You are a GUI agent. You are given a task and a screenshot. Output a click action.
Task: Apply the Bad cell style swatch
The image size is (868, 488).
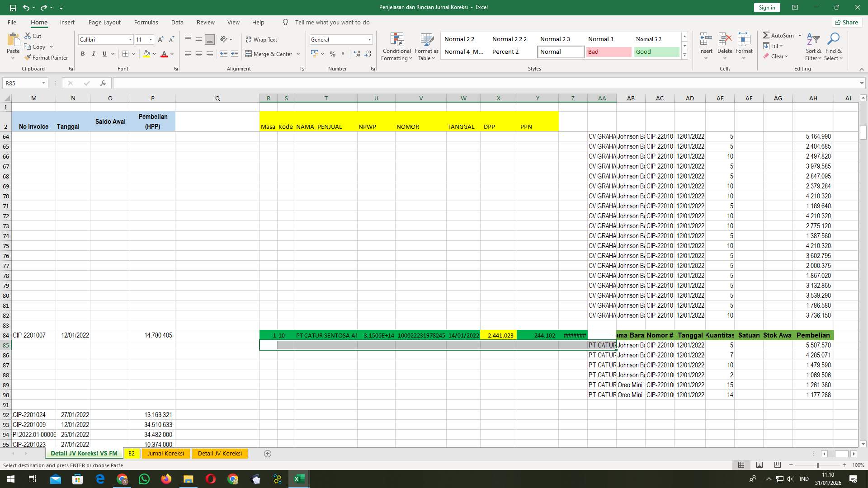coord(609,52)
